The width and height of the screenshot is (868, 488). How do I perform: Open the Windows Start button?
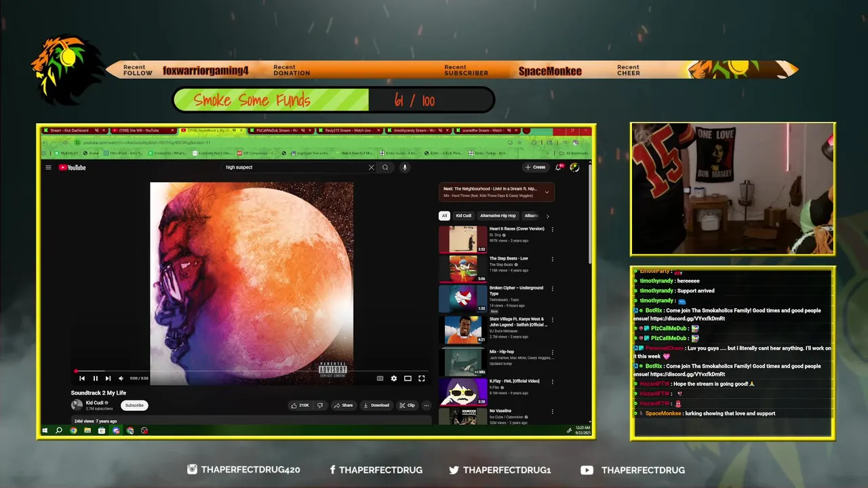(45, 430)
